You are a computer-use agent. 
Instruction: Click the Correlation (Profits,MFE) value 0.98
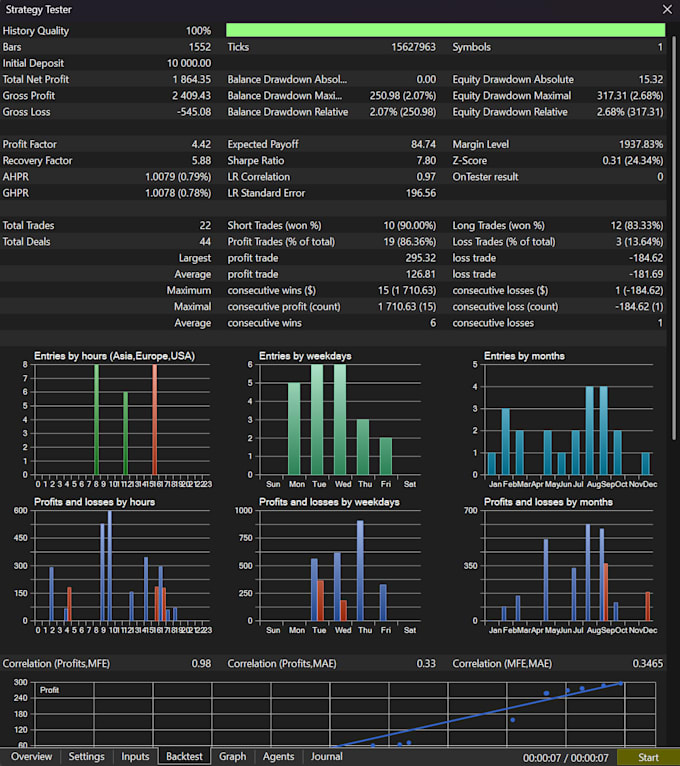(x=201, y=663)
